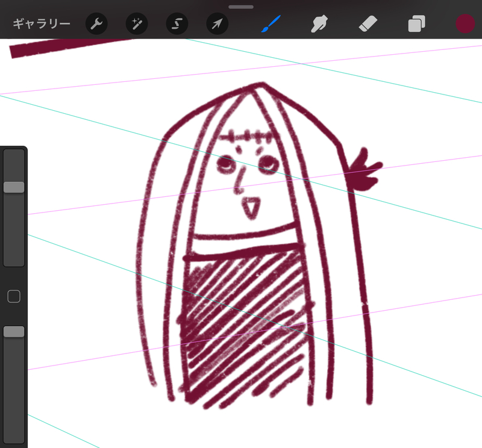Click the brush size slider handle
The image size is (482, 448).
(13, 187)
